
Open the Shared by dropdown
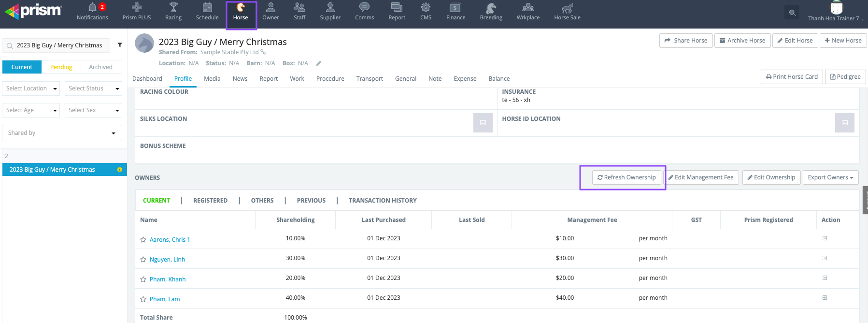pos(62,133)
